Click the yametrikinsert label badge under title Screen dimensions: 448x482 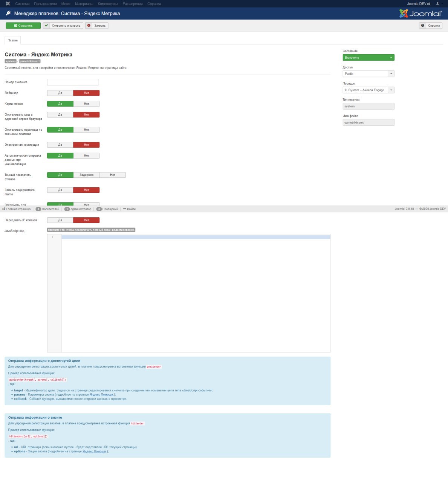point(30,61)
